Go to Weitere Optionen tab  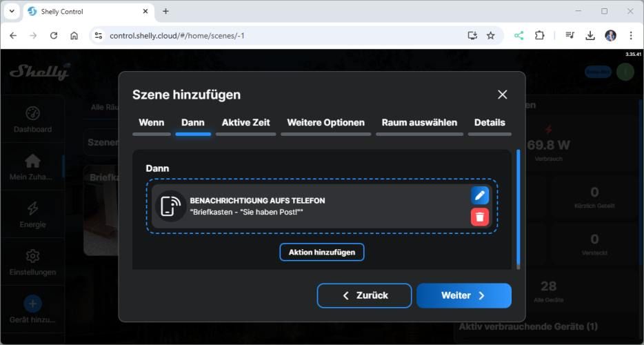click(x=325, y=123)
